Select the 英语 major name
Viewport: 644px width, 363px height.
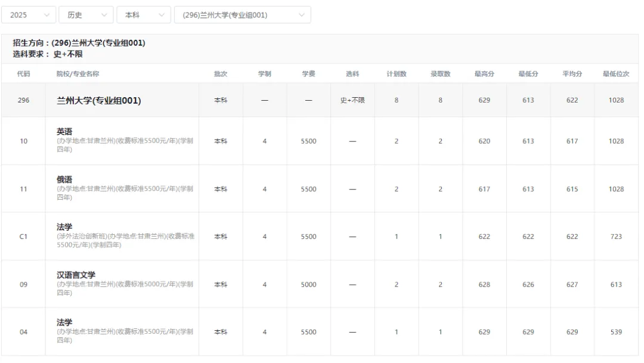64,131
